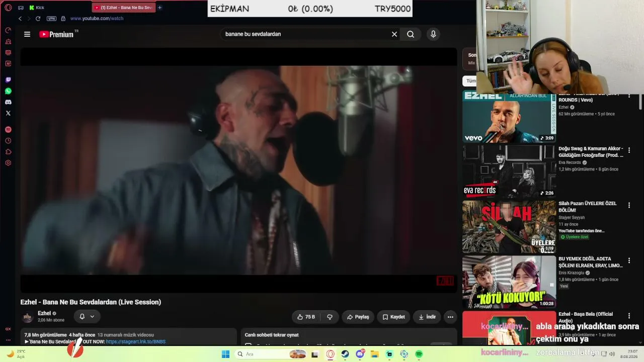Image resolution: width=644 pixels, height=362 pixels.
Task: Submit search with magnifier button
Action: (411, 34)
